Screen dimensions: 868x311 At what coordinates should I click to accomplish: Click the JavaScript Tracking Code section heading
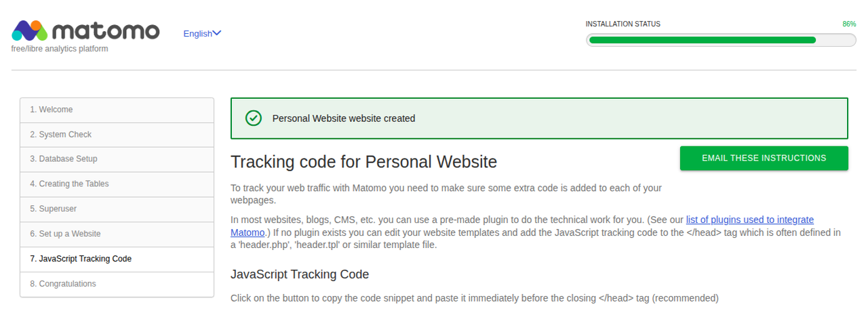pyautogui.click(x=300, y=274)
